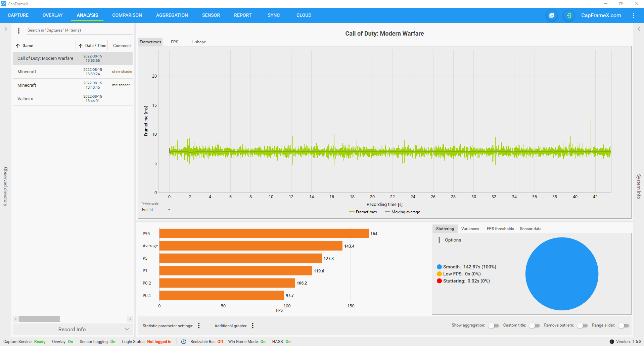Viewport: 644px width, 346px height.
Task: Select Call of Duty: Modern Warfare capture
Action: [x=73, y=58]
